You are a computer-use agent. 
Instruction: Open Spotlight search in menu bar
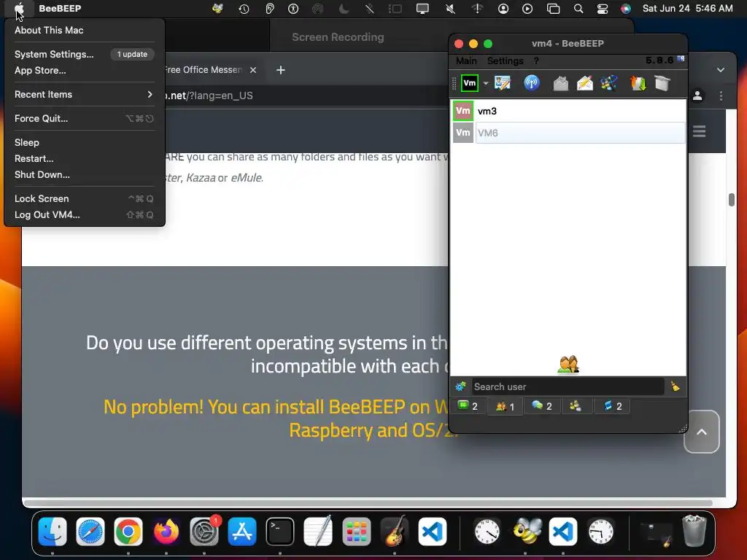578,9
